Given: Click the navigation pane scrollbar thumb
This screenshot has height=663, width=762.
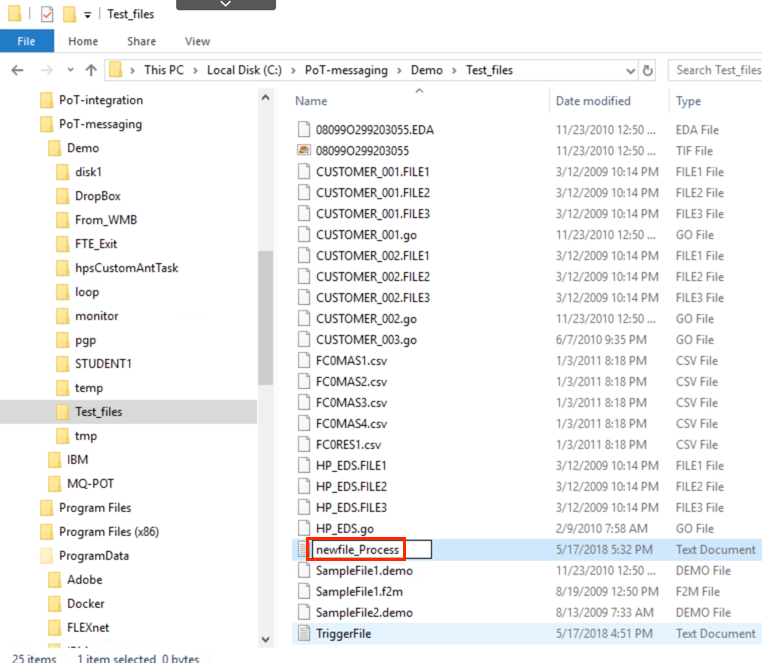Looking at the screenshot, I should 265,318.
